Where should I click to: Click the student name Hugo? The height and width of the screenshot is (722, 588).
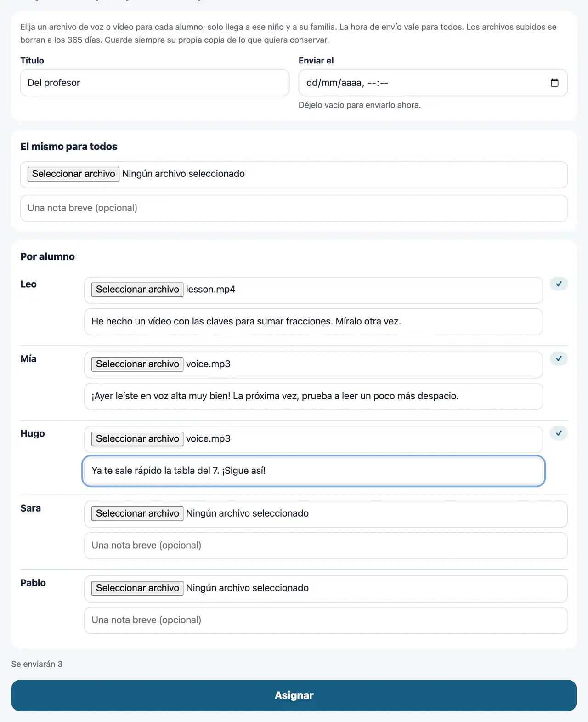(33, 434)
